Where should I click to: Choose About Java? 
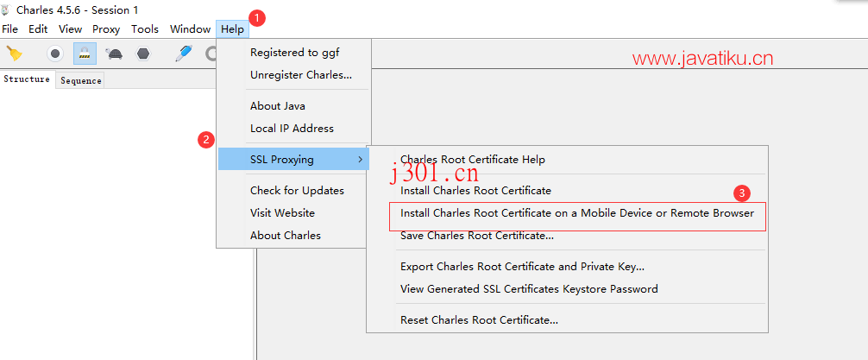(294, 106)
